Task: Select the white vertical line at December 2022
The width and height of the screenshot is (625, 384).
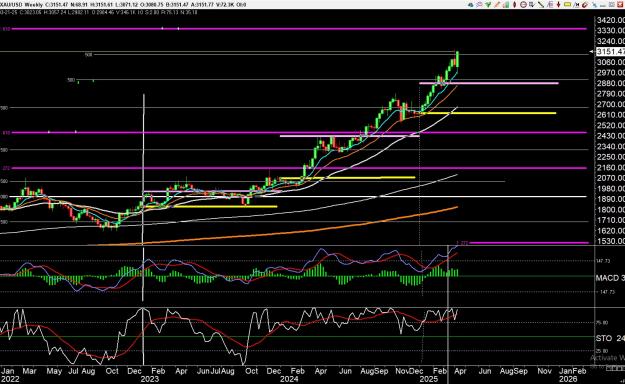Action: click(143, 197)
